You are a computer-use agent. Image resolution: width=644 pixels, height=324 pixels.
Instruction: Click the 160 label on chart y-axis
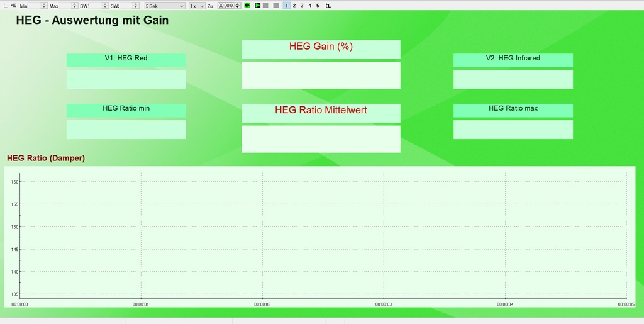pos(15,182)
